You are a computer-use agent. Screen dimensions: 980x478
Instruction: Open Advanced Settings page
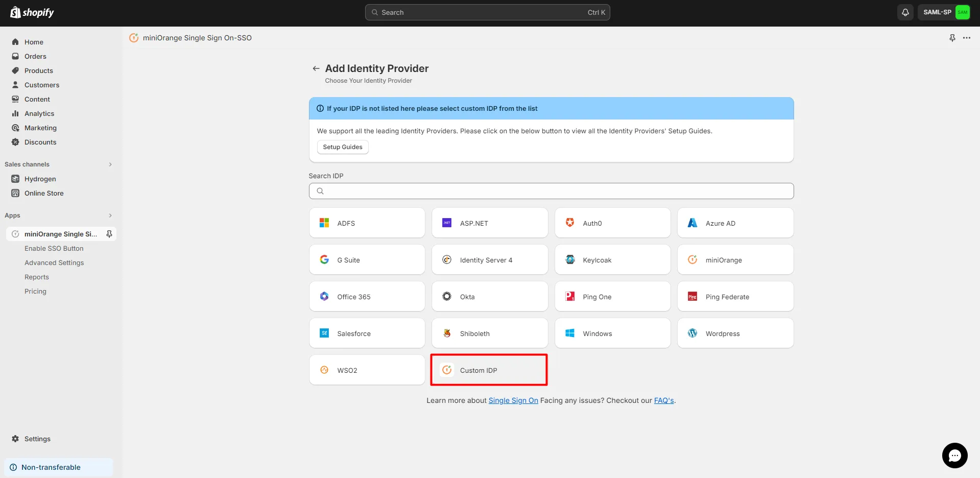tap(54, 262)
